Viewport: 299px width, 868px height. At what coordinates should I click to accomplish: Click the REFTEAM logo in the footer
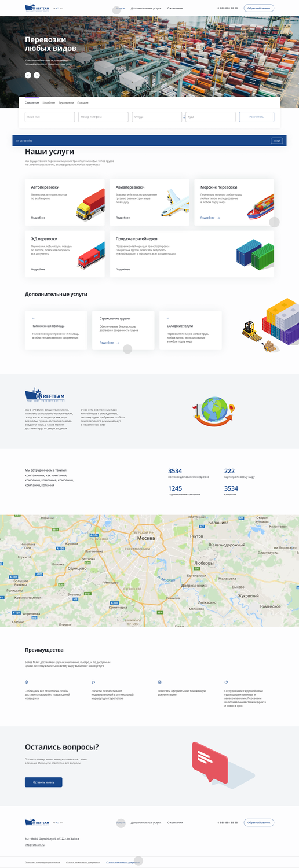(38, 822)
